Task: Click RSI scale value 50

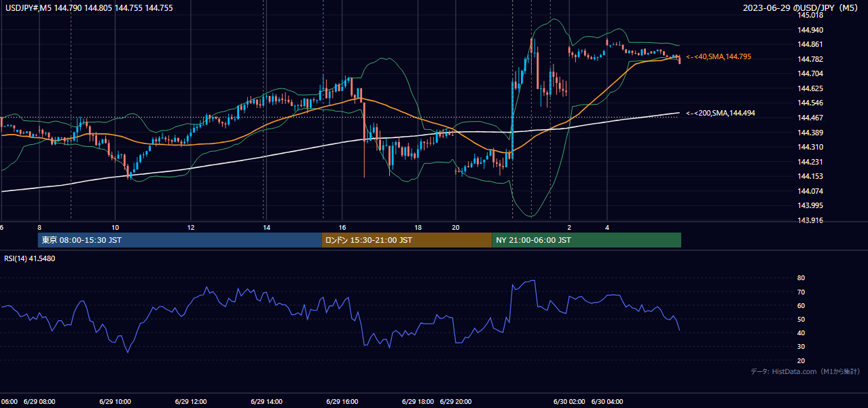Action: point(801,319)
